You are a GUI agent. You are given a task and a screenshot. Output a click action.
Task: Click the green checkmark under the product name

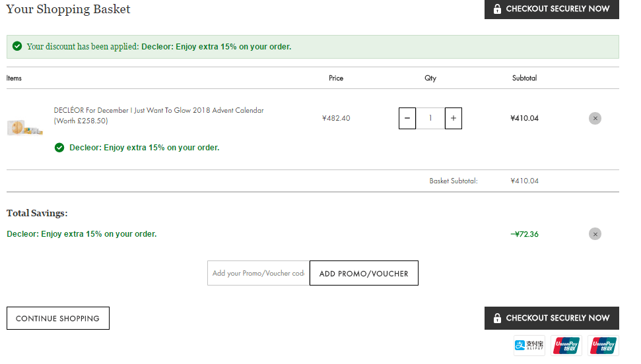[x=59, y=148]
